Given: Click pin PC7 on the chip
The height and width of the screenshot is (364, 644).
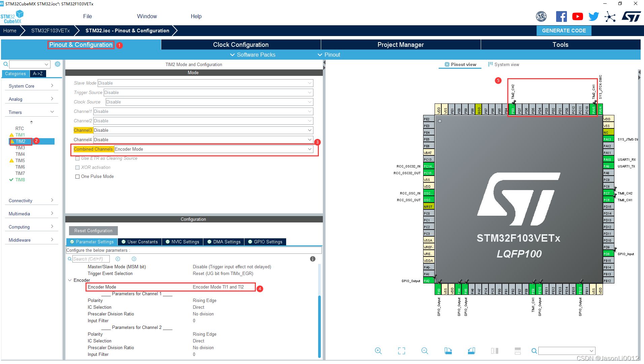Looking at the screenshot, I should [608, 193].
